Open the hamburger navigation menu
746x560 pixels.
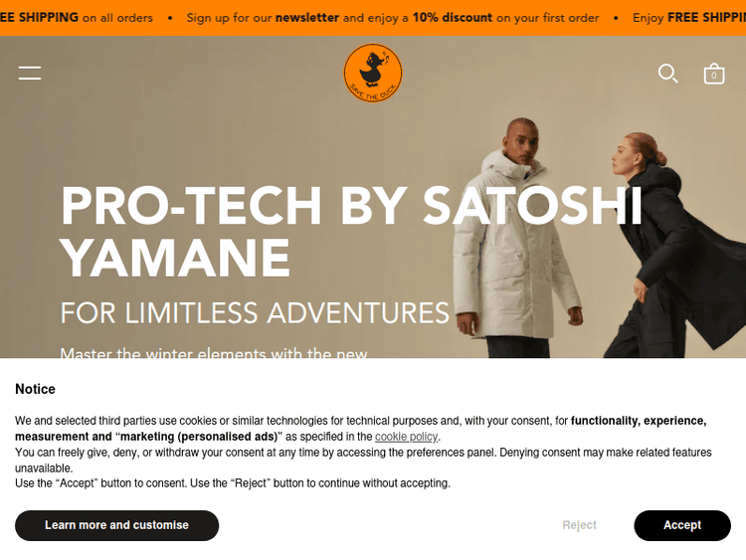30,73
